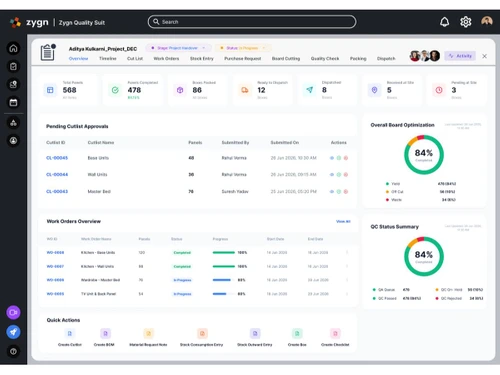Switch to the Work Orders tab
Image resolution: width=500 pixels, height=375 pixels.
coord(166,59)
